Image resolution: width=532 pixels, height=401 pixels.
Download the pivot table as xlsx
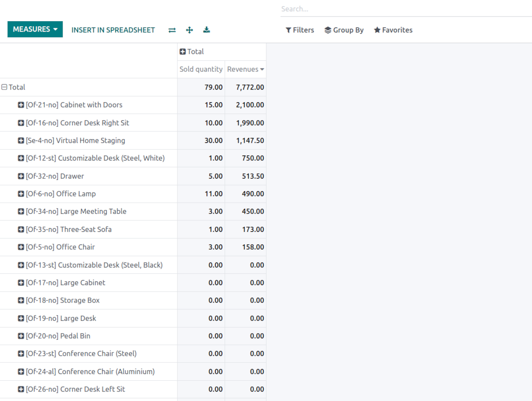[x=207, y=30]
